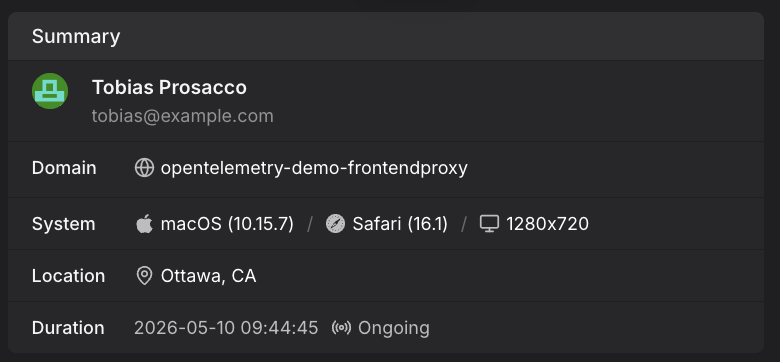This screenshot has width=780, height=362.
Task: Click the Safari compass icon
Action: pos(335,224)
